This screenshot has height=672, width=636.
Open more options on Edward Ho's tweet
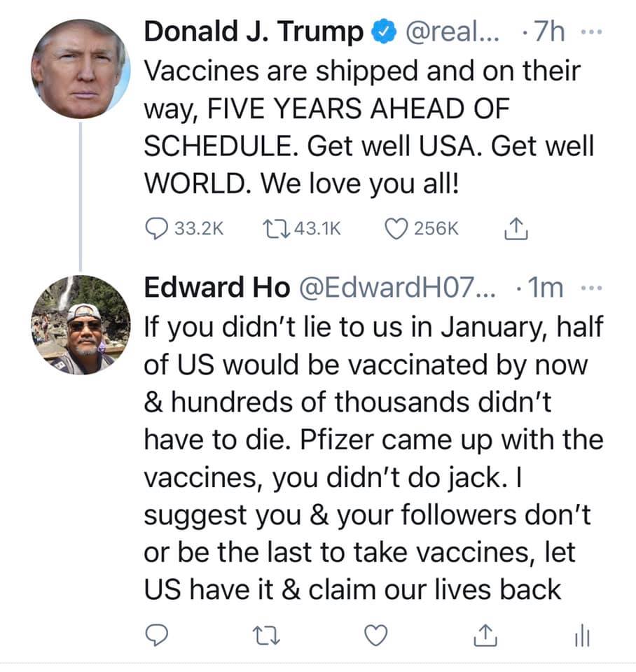click(x=591, y=287)
